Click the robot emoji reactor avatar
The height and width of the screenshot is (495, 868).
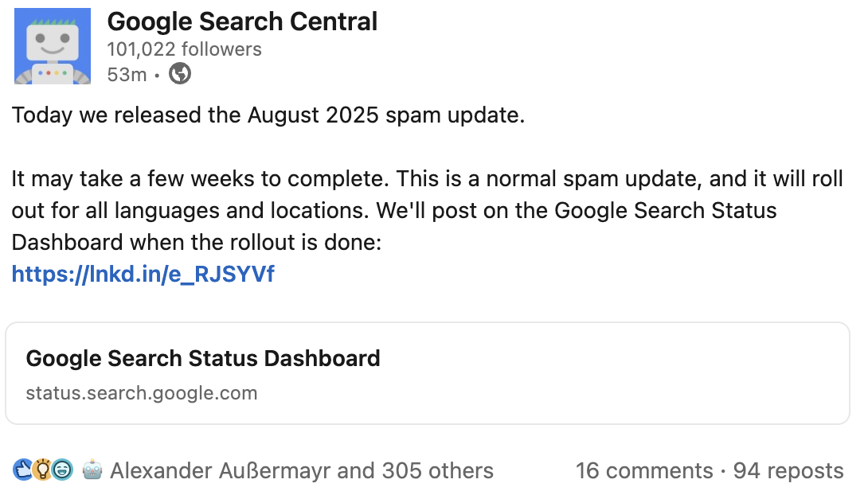[x=91, y=470]
